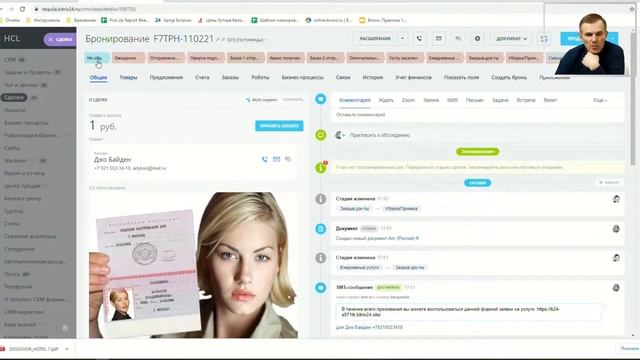This screenshot has width=640, height=360.
Task: Click in the Оставьте комментарий input field
Action: click(477, 115)
